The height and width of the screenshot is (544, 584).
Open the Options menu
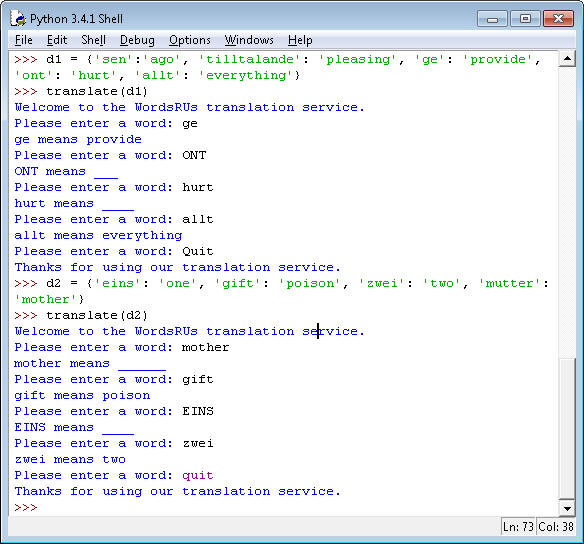tap(190, 40)
